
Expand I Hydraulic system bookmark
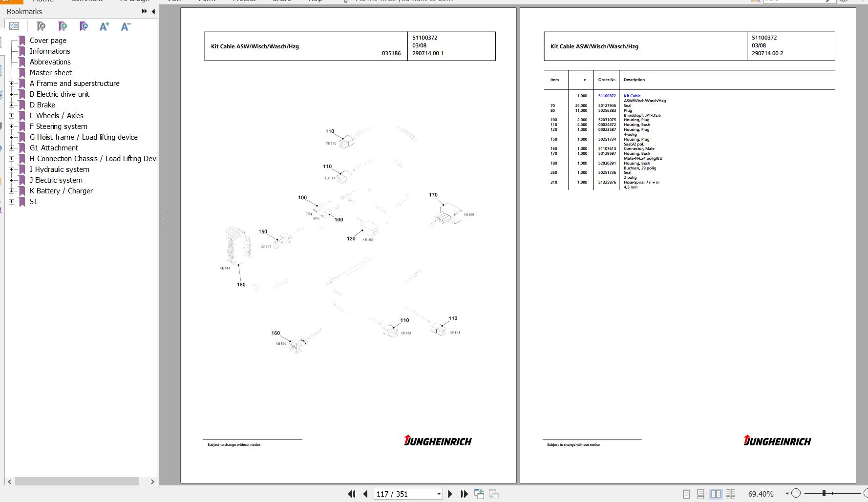click(12, 169)
